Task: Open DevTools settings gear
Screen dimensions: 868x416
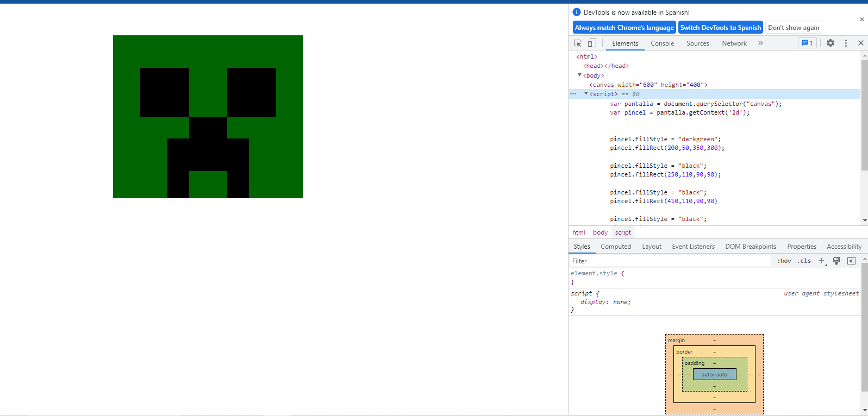Action: pyautogui.click(x=830, y=43)
